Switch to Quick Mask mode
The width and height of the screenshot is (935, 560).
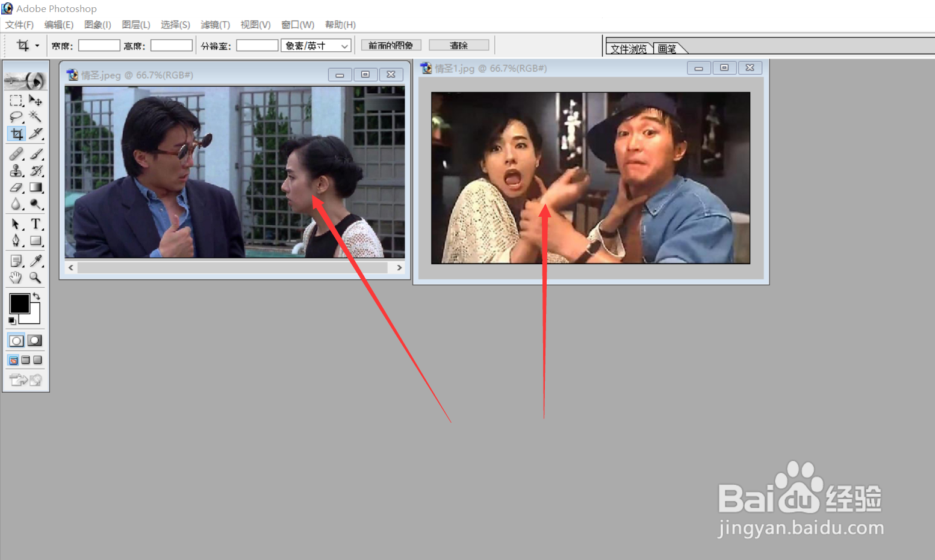(35, 341)
